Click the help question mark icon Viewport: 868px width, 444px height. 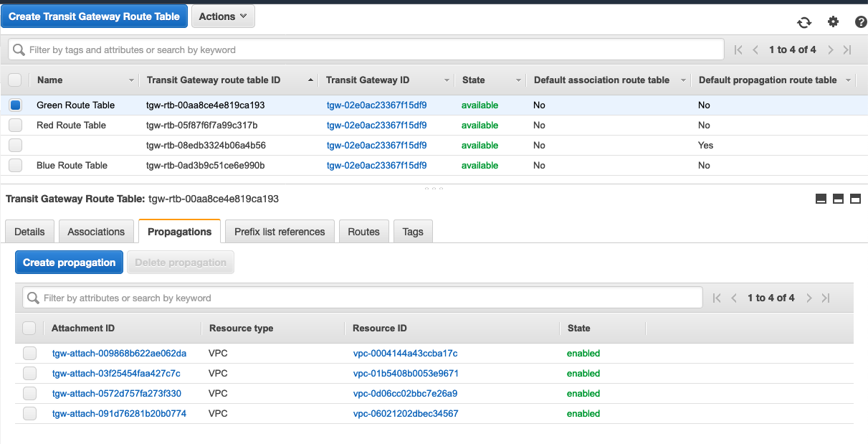(x=861, y=22)
